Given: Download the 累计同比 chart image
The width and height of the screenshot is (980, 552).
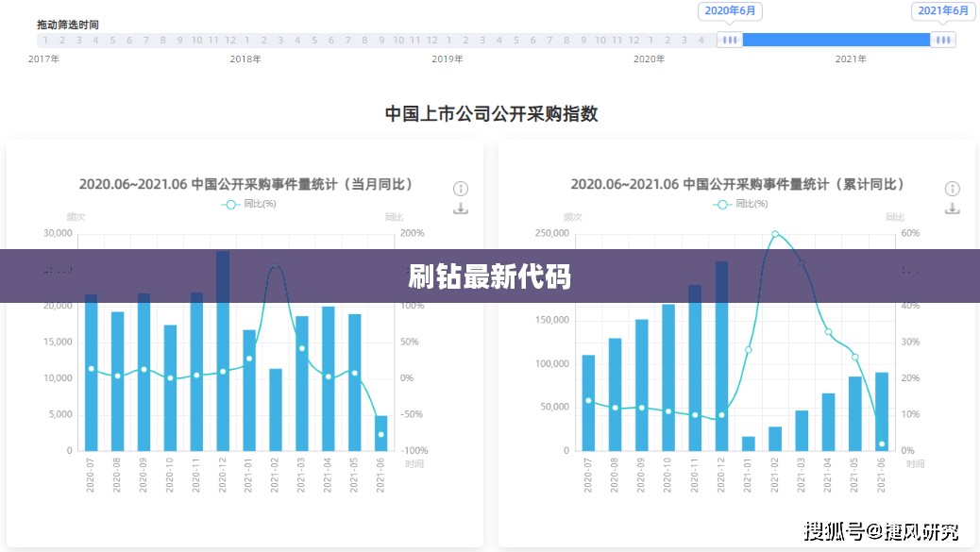Looking at the screenshot, I should click(952, 209).
